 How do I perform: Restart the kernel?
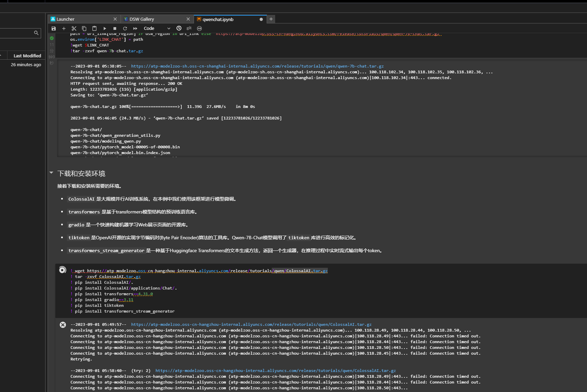coord(125,29)
